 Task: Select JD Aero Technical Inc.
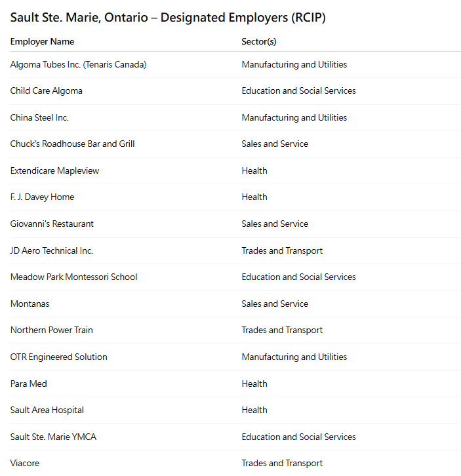(x=52, y=251)
